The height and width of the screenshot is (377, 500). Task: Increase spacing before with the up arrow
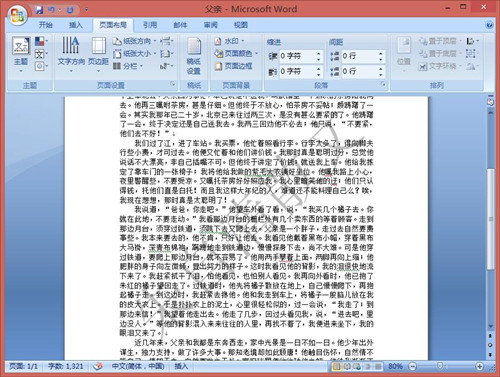click(381, 53)
